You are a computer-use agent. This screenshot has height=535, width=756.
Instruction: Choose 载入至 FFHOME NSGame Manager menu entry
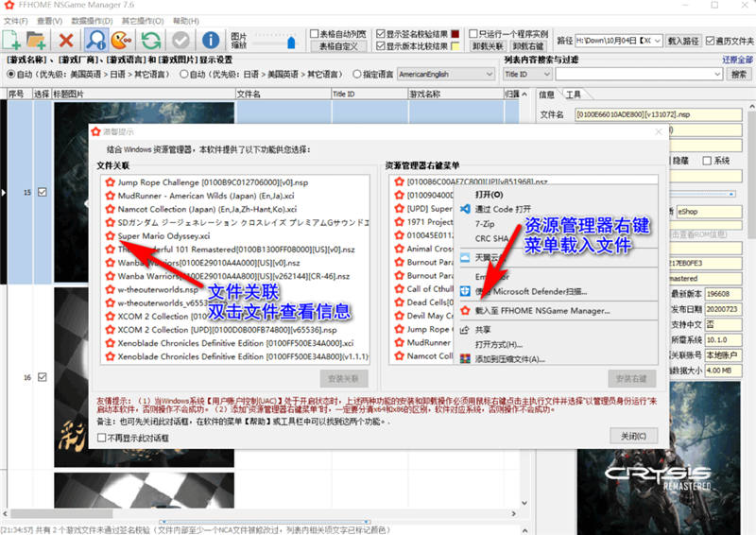pyautogui.click(x=542, y=311)
